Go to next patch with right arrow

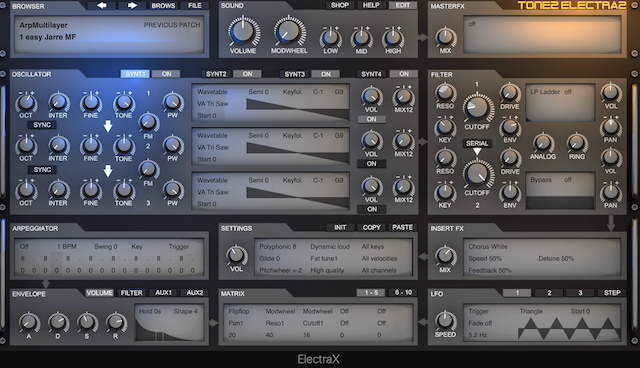pyautogui.click(x=132, y=6)
